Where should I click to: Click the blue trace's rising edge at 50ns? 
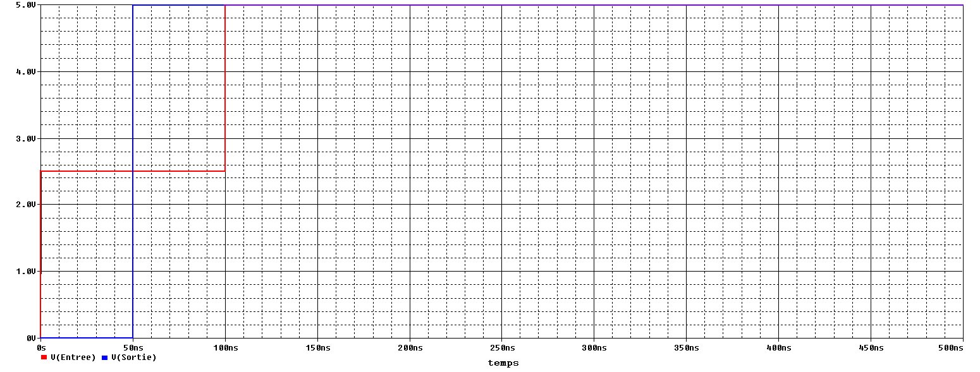(x=133, y=171)
